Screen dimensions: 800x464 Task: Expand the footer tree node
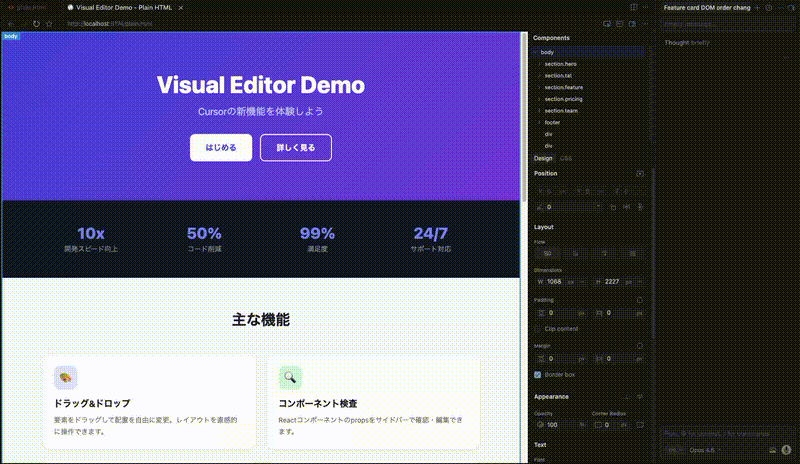(x=540, y=123)
